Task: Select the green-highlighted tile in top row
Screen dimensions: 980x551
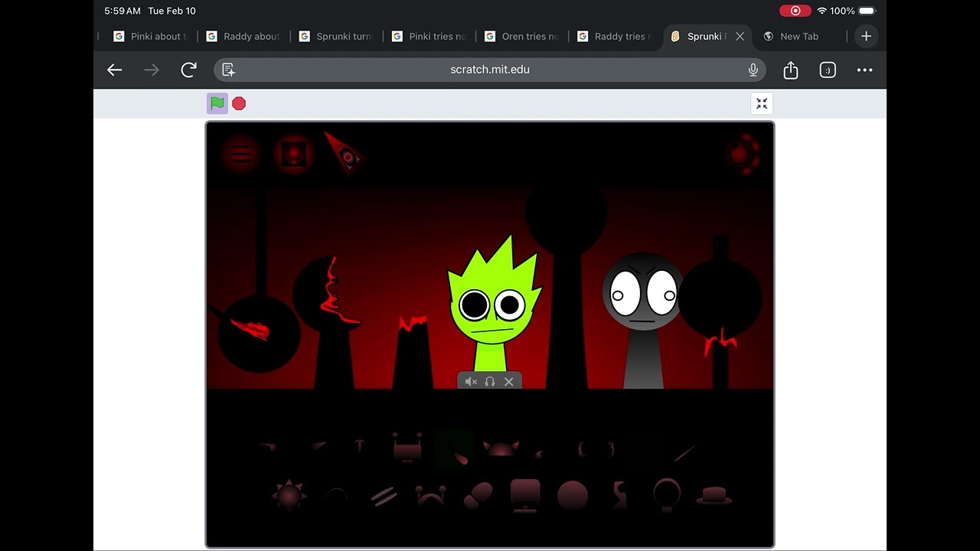Action: coord(455,448)
